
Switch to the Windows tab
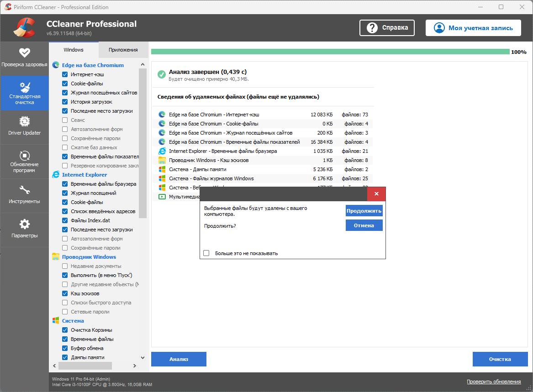click(x=74, y=50)
